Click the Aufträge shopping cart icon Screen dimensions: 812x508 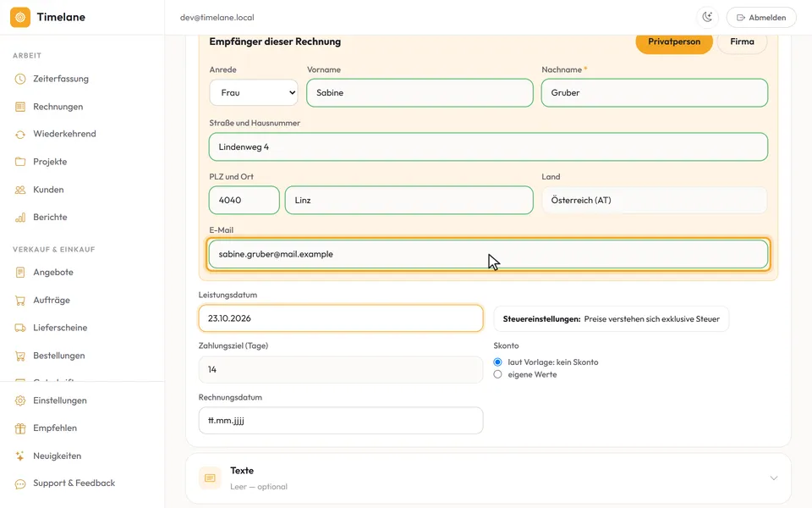pyautogui.click(x=20, y=300)
